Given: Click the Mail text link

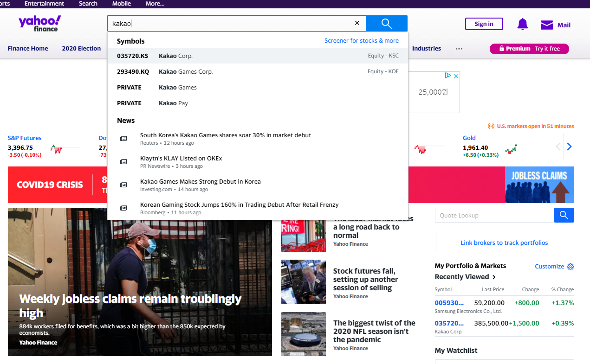Looking at the screenshot, I should [x=564, y=25].
